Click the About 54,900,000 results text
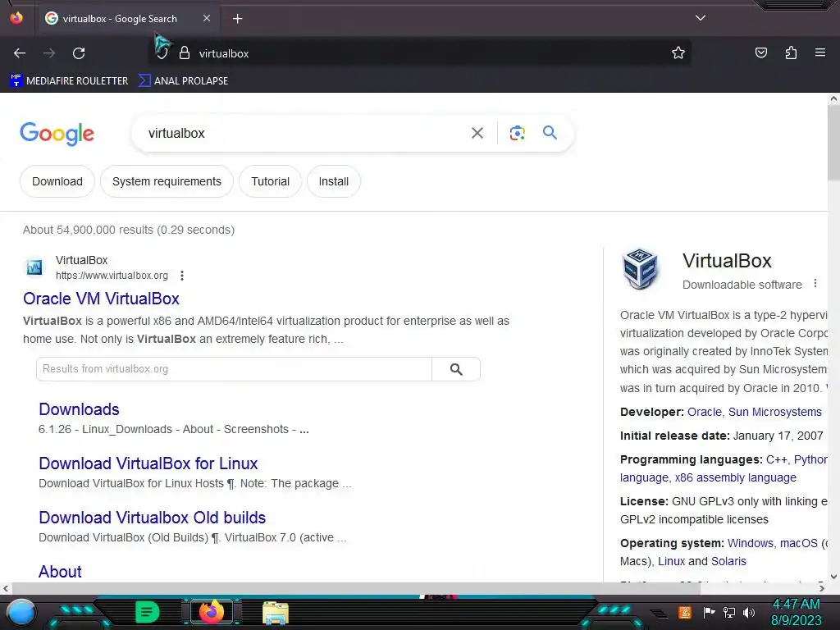The height and width of the screenshot is (630, 840). (x=129, y=230)
